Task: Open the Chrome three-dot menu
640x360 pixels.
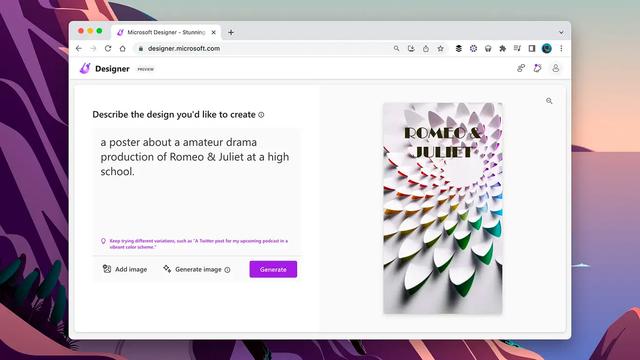Action: 561,49
